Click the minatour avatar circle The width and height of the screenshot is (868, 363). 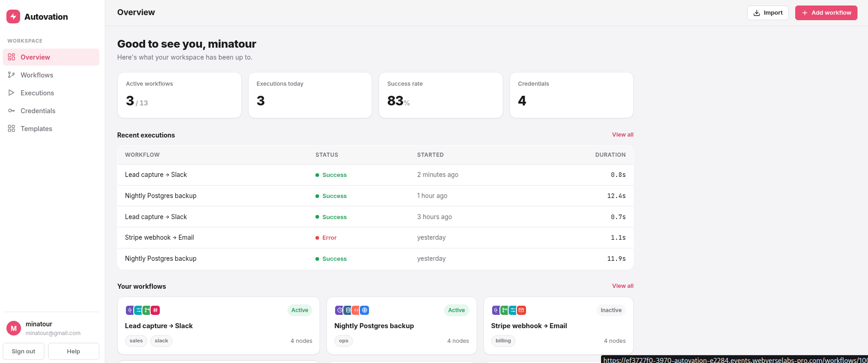(14, 328)
